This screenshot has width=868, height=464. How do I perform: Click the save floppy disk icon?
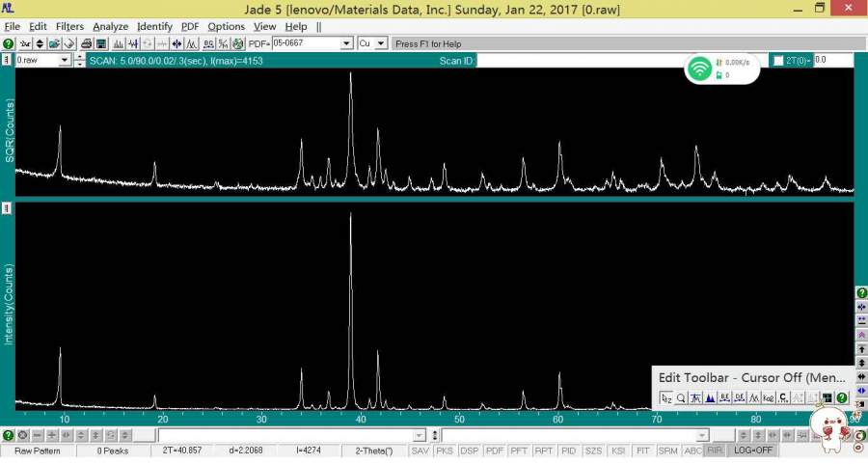pos(101,43)
